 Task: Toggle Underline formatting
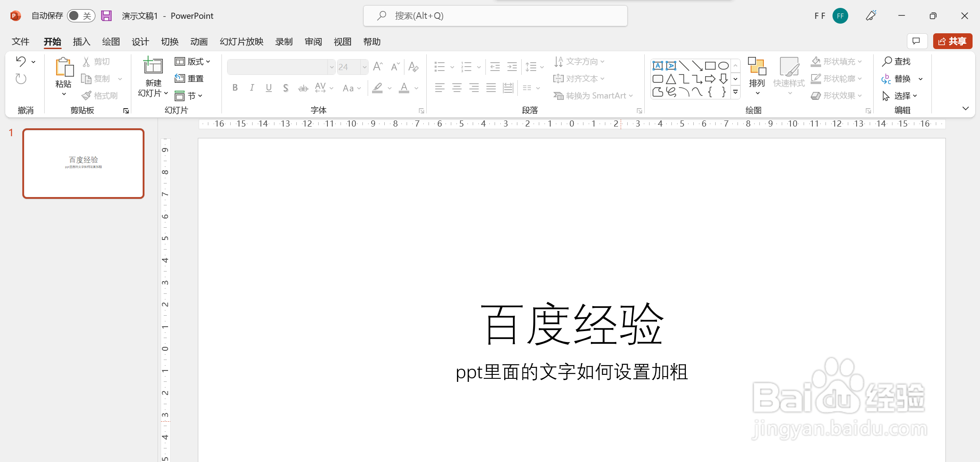point(269,88)
